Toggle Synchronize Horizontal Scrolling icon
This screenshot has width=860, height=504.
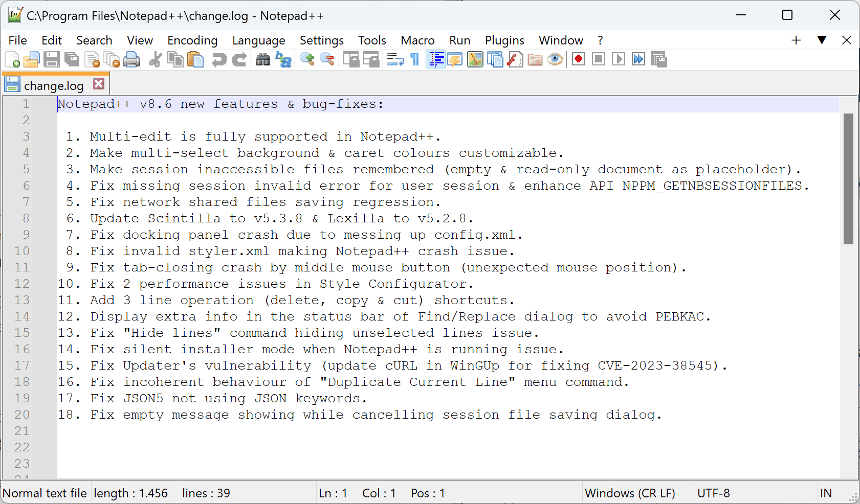pos(371,60)
